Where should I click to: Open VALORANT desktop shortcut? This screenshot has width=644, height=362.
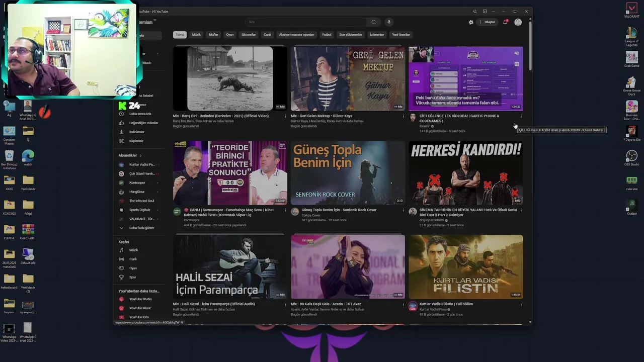(631, 10)
